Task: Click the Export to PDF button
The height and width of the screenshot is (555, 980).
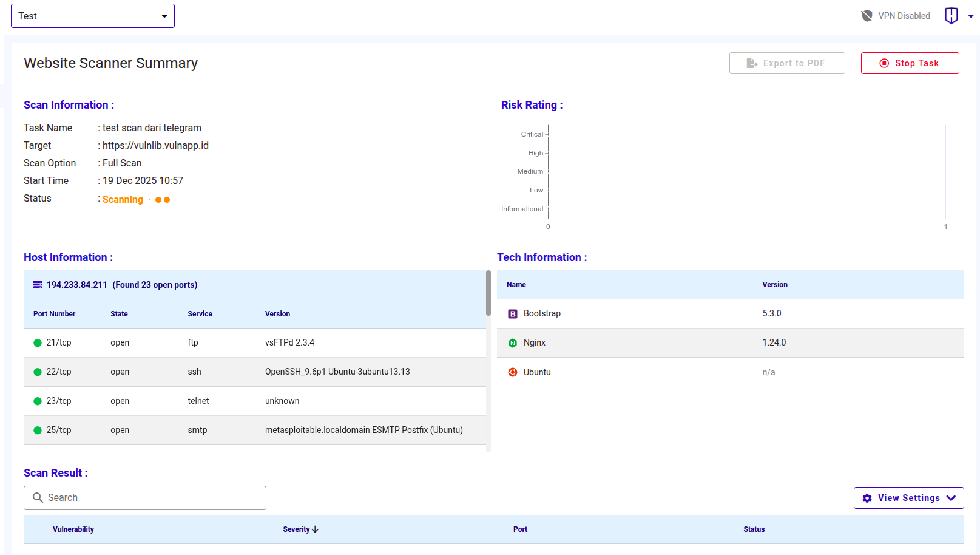Action: point(786,63)
